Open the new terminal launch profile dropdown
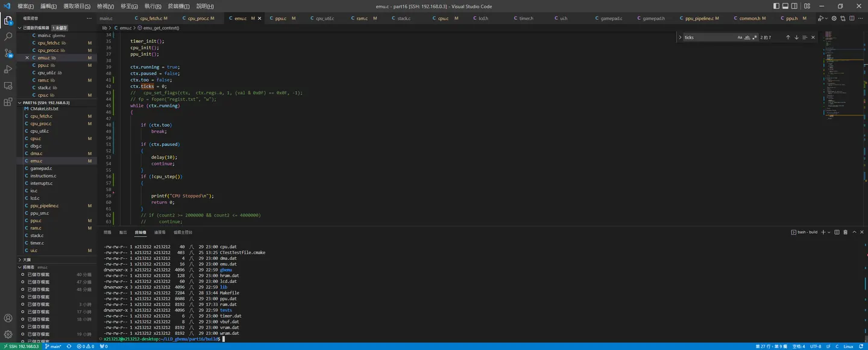868x350 pixels. 829,232
